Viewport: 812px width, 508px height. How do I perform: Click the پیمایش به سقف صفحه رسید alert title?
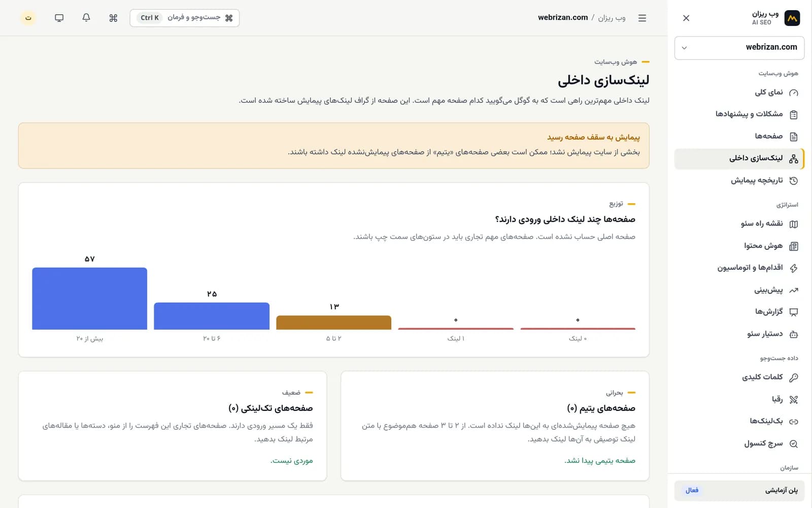[x=593, y=137]
